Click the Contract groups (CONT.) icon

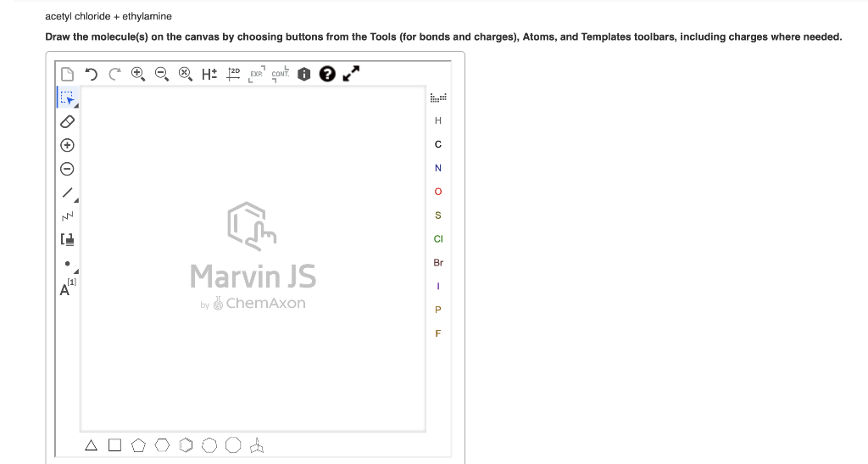[280, 74]
